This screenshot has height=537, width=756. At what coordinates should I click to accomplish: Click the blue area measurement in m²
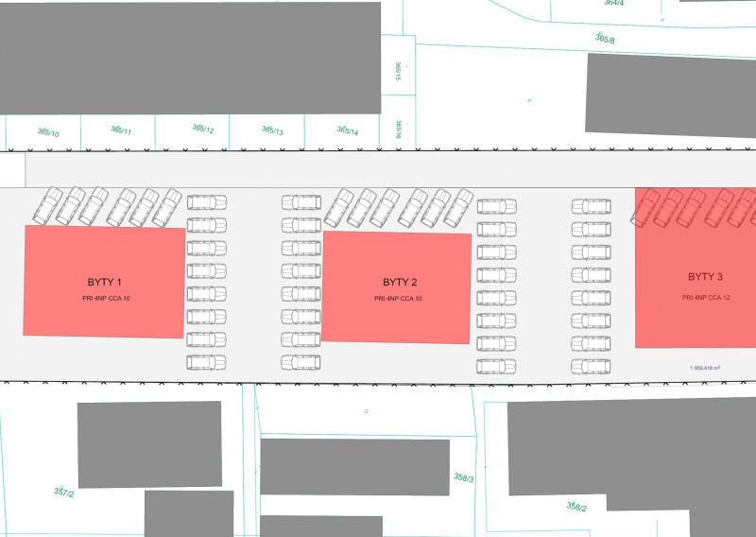705,368
